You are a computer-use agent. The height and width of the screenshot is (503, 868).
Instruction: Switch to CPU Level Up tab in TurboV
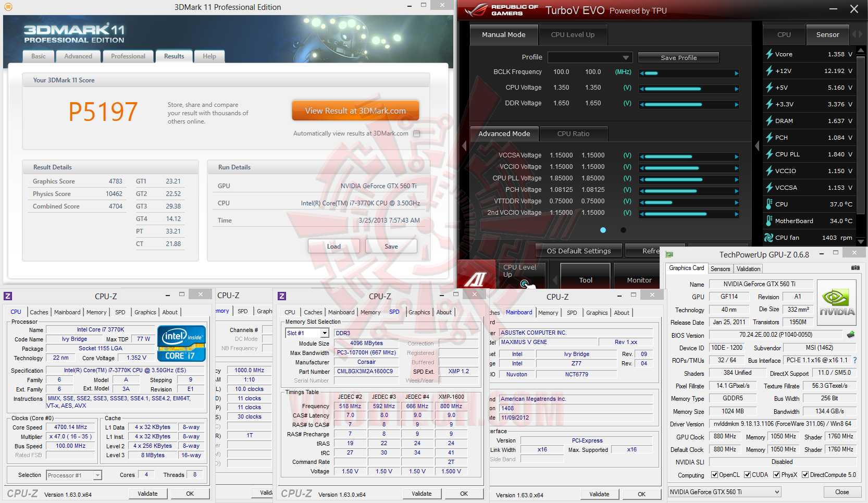[x=573, y=35]
